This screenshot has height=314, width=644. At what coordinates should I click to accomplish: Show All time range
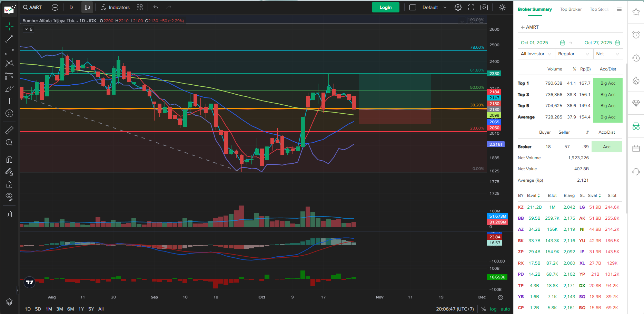(101, 309)
